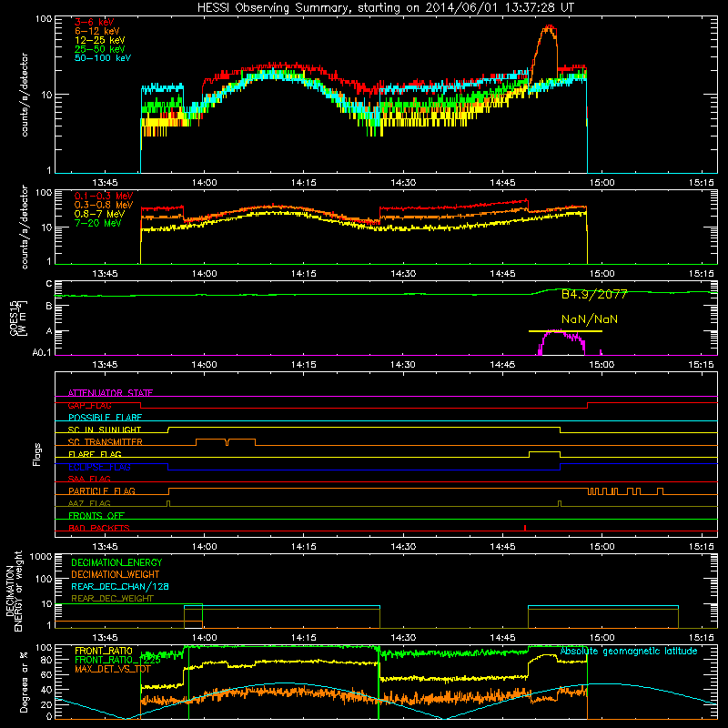Click the 0.3-0.8 MeV legend label
Viewport: 728px width, 728px height.
tap(104, 205)
